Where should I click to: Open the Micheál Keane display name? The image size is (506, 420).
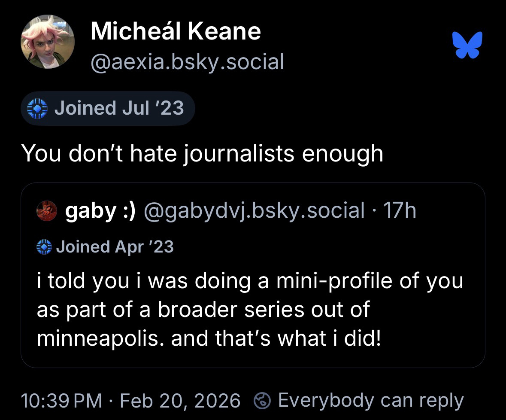coord(176,32)
